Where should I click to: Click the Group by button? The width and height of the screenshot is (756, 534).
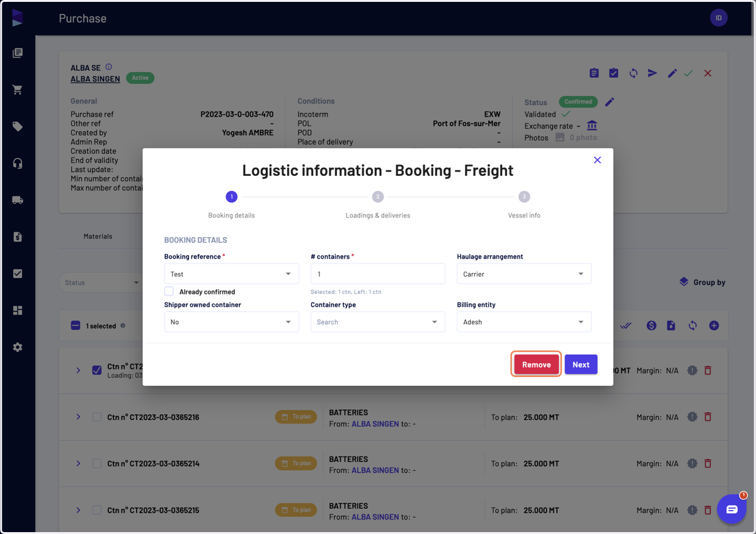[702, 282]
